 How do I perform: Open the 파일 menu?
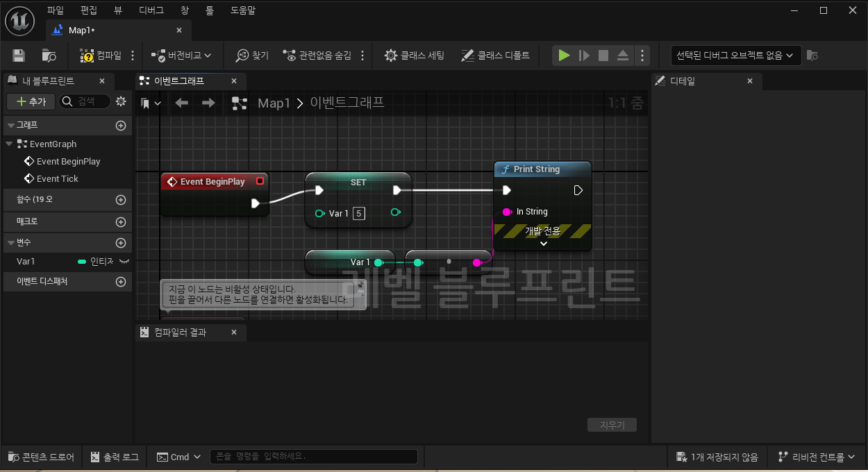(x=56, y=10)
